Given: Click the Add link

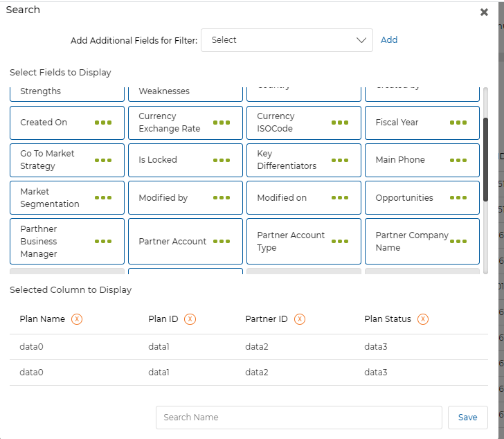Looking at the screenshot, I should click(389, 40).
